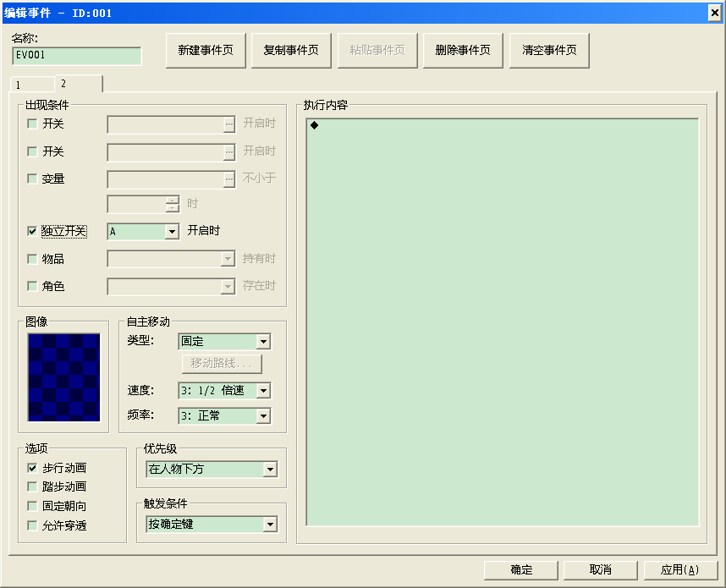Screen dimensions: 726x588
Task: Toggle the 步行动画 option
Action: coord(32,468)
